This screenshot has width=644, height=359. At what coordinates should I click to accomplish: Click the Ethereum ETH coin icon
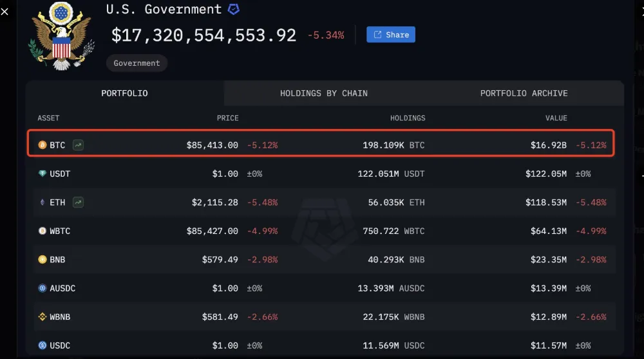pyautogui.click(x=43, y=202)
